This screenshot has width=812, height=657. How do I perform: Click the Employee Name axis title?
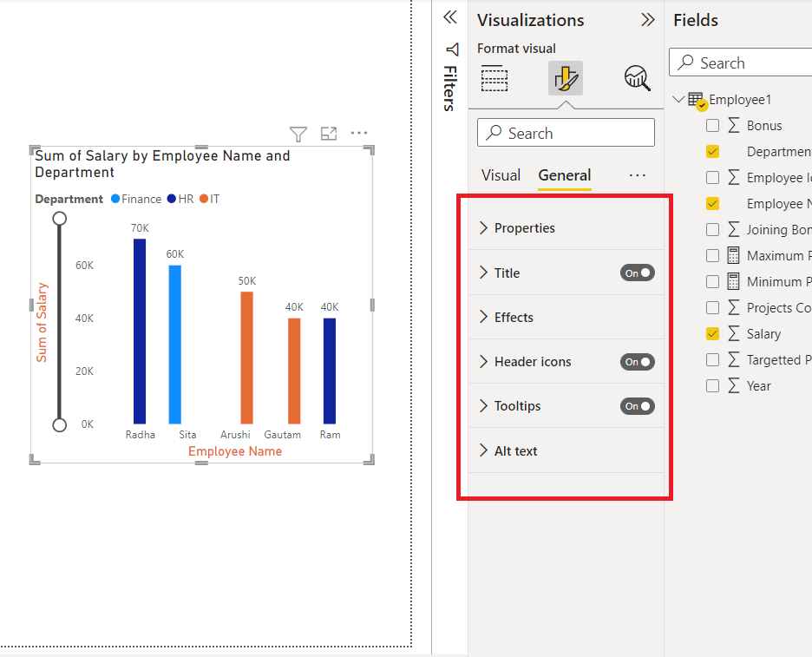coord(235,451)
